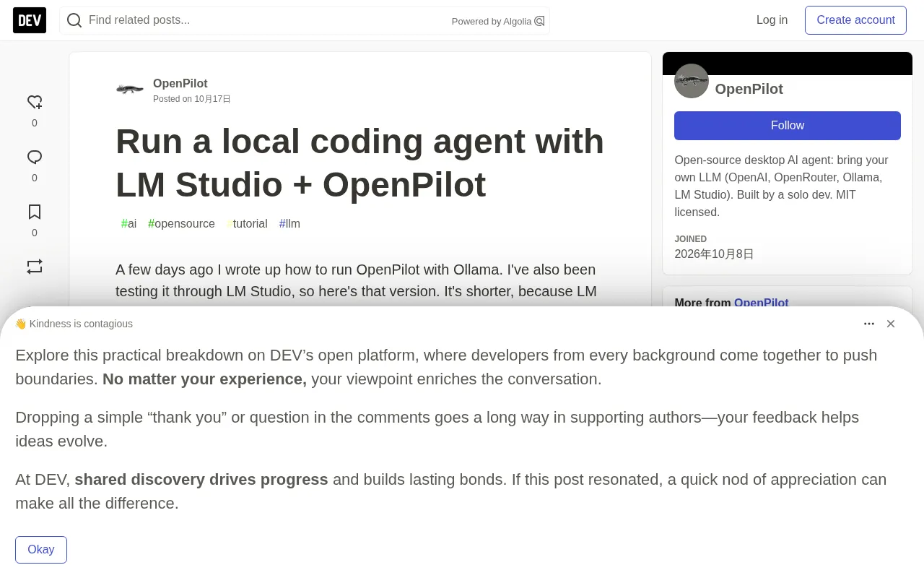Click the Powered by Algolia text
This screenshot has height=578, width=924.
[492, 22]
